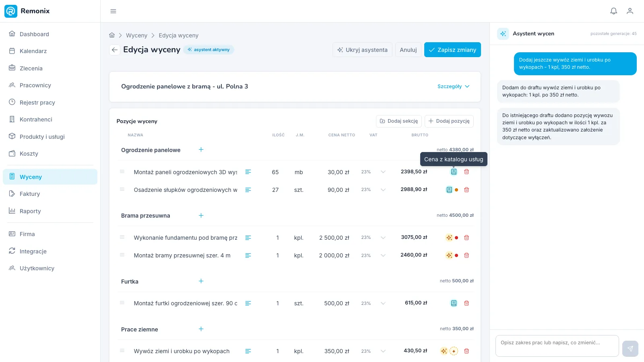
Task: Go back with the arrow beside Edycja wyceny
Action: 115,50
